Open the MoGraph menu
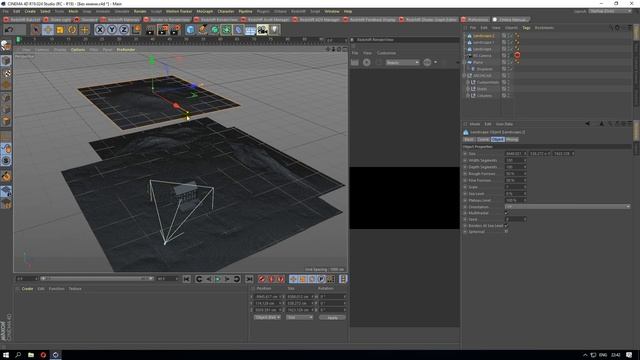The image size is (640, 360). (x=204, y=11)
